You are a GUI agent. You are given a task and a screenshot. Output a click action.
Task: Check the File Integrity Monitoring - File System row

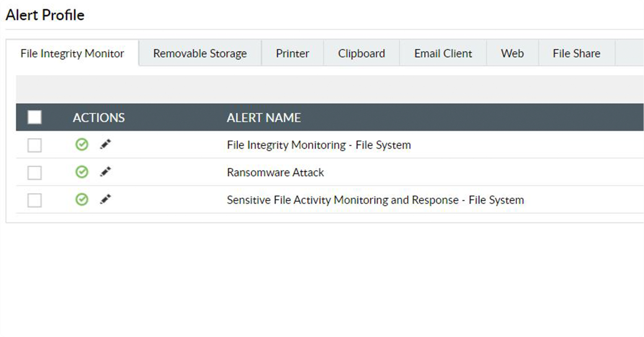[x=35, y=145]
